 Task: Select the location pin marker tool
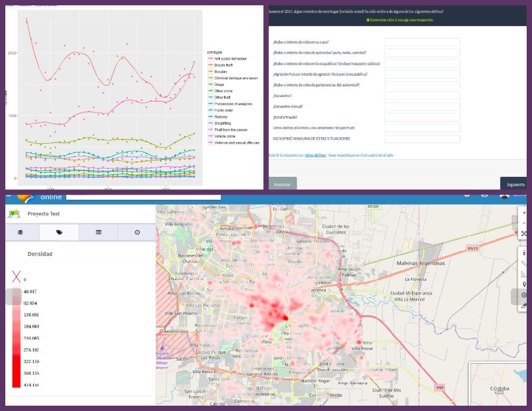[x=524, y=284]
